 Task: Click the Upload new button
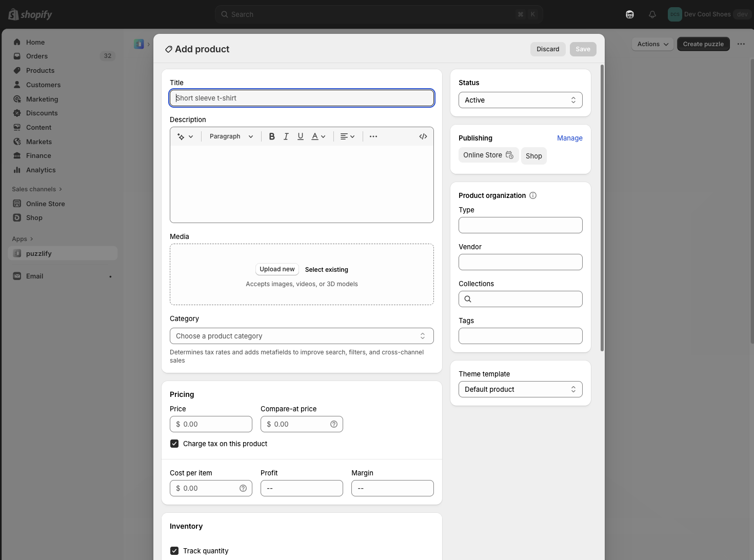click(277, 269)
